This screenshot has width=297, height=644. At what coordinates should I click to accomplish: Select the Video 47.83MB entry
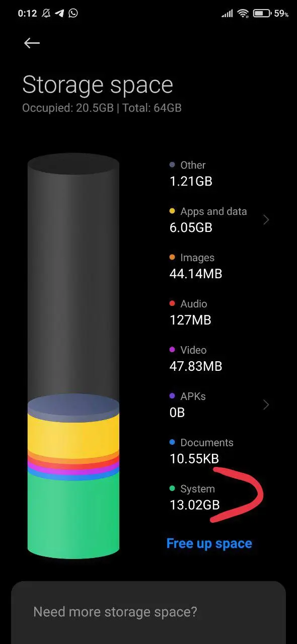coord(196,358)
